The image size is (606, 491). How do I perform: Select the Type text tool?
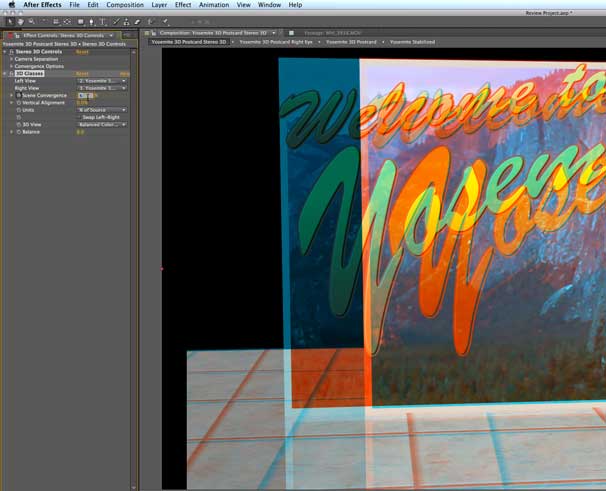[x=103, y=22]
